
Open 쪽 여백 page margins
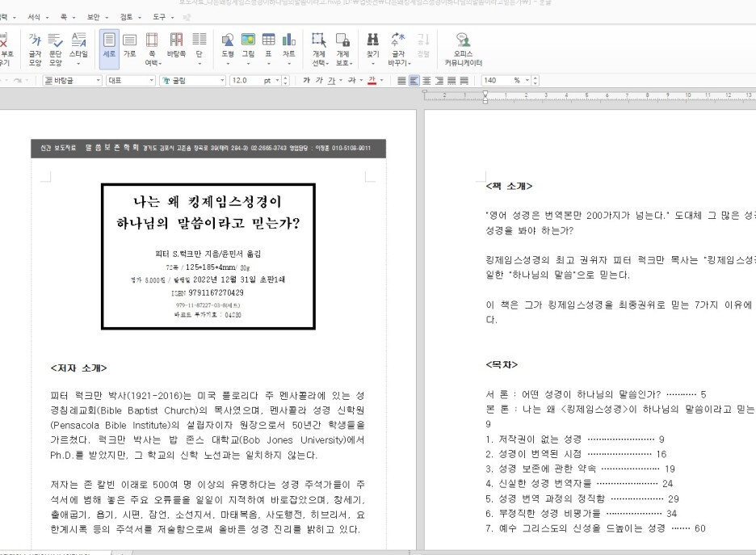[152, 48]
